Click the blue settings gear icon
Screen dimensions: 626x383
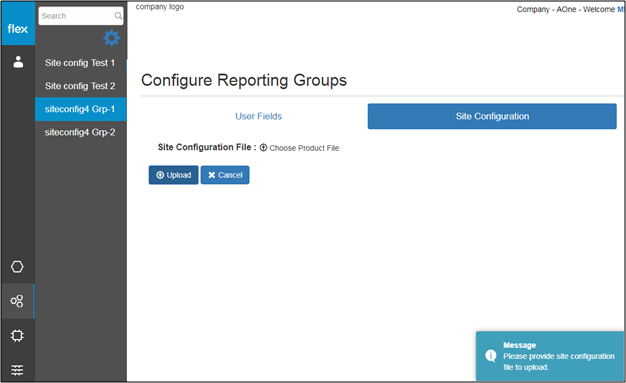tap(111, 38)
